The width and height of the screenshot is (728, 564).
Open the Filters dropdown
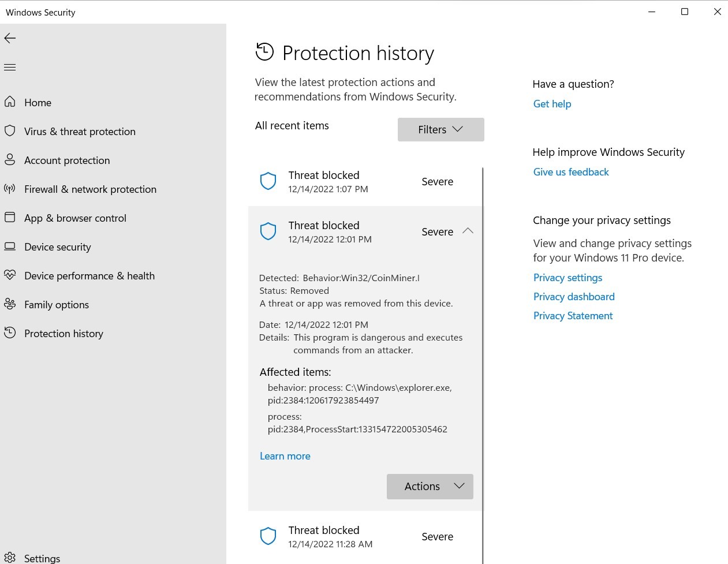[440, 130]
